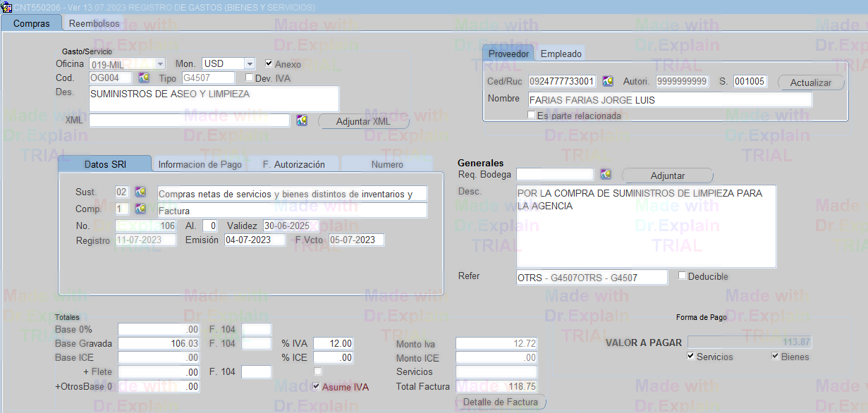The height and width of the screenshot is (413, 868).
Task: Click lookup icon beside Sust. code
Action: click(x=140, y=192)
